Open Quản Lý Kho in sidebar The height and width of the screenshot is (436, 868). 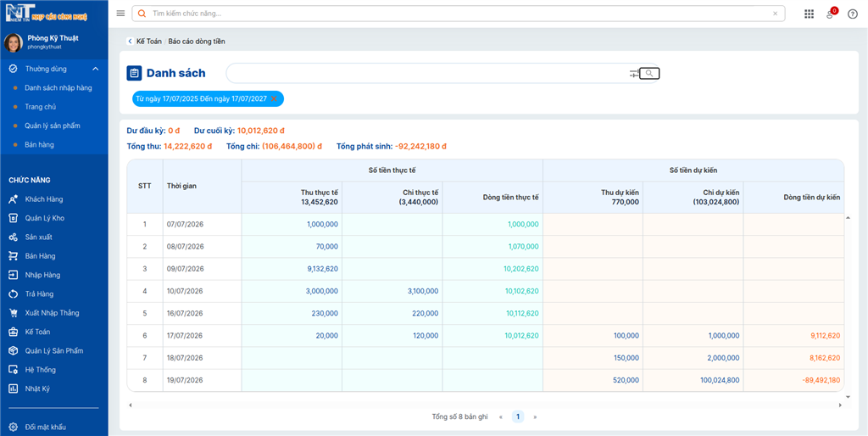pyautogui.click(x=44, y=218)
